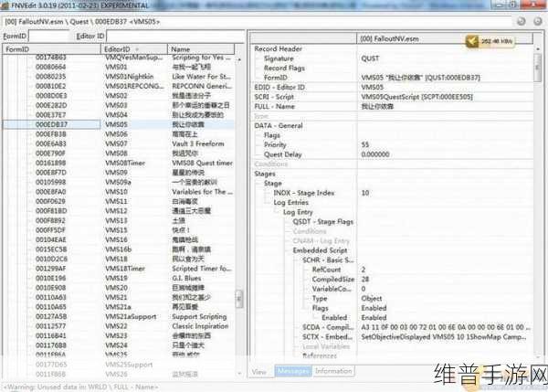Select record VMS19 G.I. Blues

(x=119, y=279)
